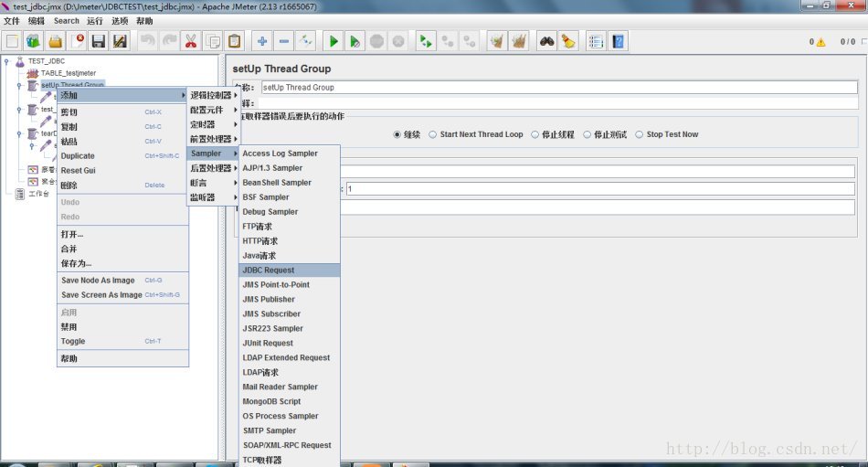Open the 前置处理器 submenu
The width and height of the screenshot is (868, 467).
click(x=213, y=139)
